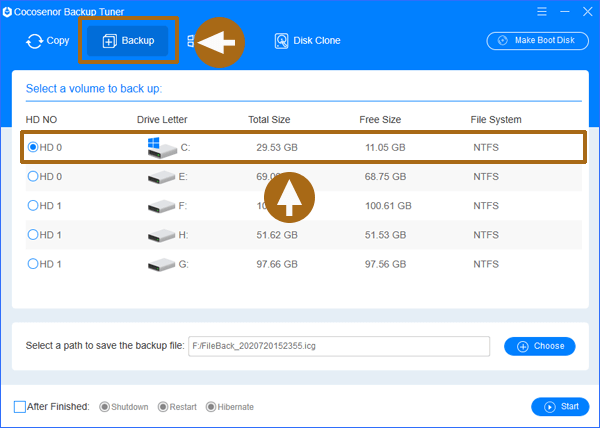This screenshot has width=600, height=428.
Task: Click the 100.61 GB free size cell
Action: pos(388,206)
